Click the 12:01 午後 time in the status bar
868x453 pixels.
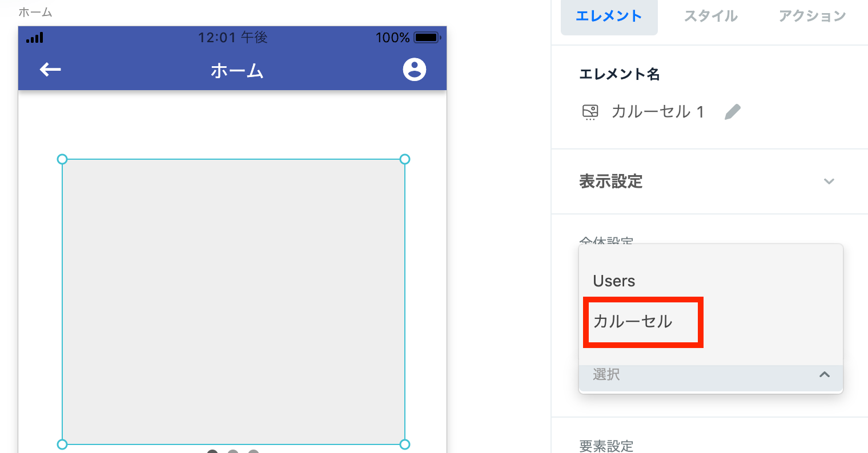[233, 38]
